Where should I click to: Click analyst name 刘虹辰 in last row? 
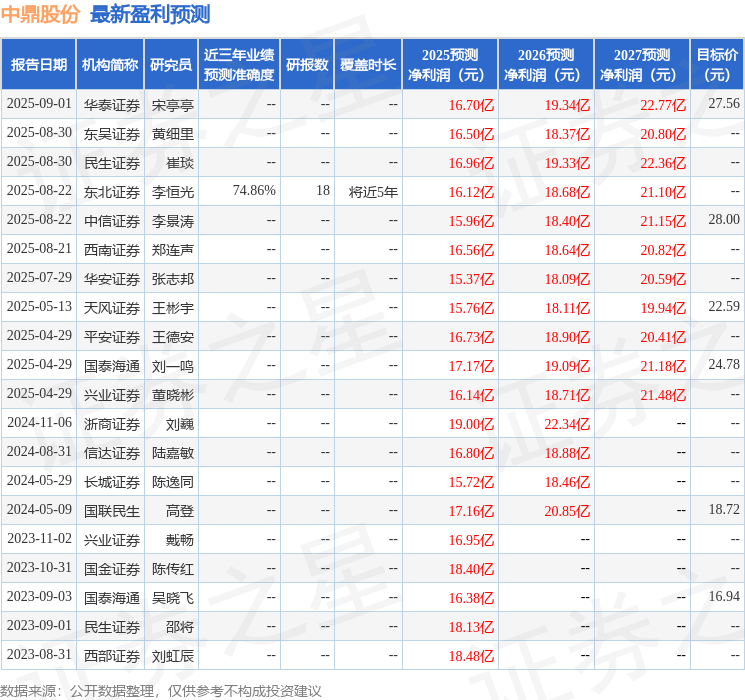tap(172, 656)
